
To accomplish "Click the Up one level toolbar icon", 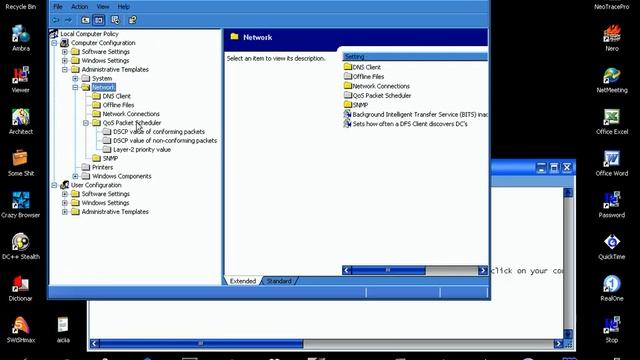I will [x=85, y=20].
